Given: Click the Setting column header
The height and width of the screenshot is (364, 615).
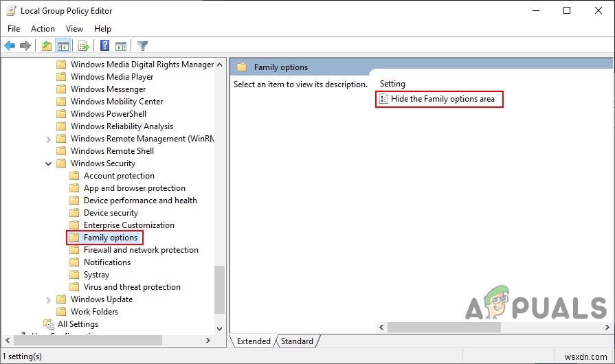Looking at the screenshot, I should click(392, 84).
